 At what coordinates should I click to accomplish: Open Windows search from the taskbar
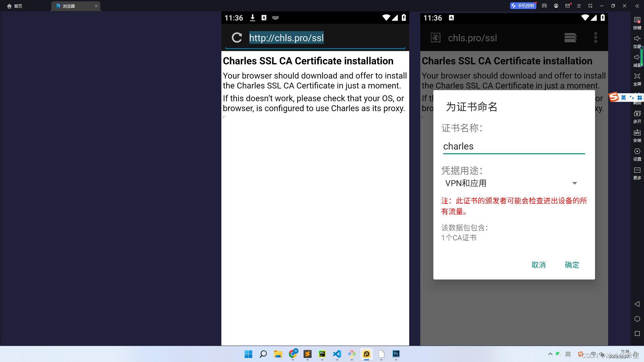263,354
